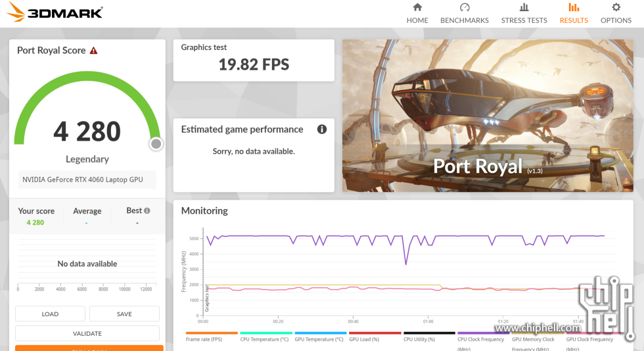644x351 pixels.
Task: Open the OPTIONS tab label
Action: pyautogui.click(x=616, y=20)
